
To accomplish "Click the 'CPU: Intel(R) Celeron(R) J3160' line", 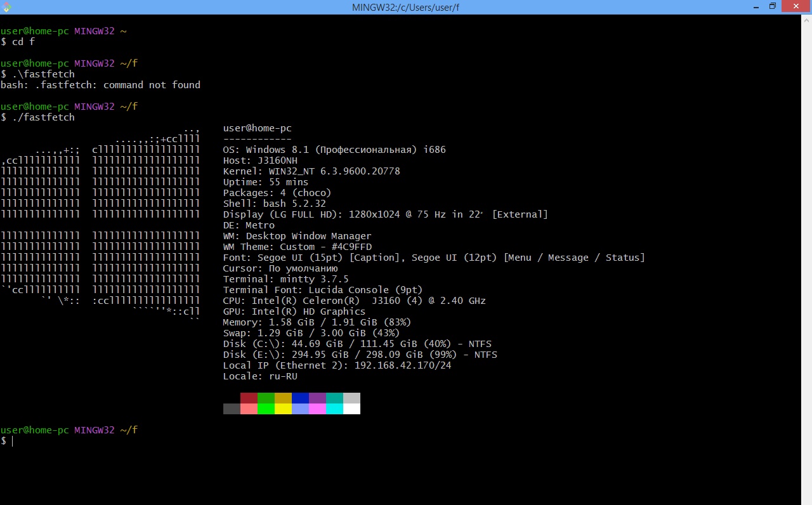I will point(355,301).
